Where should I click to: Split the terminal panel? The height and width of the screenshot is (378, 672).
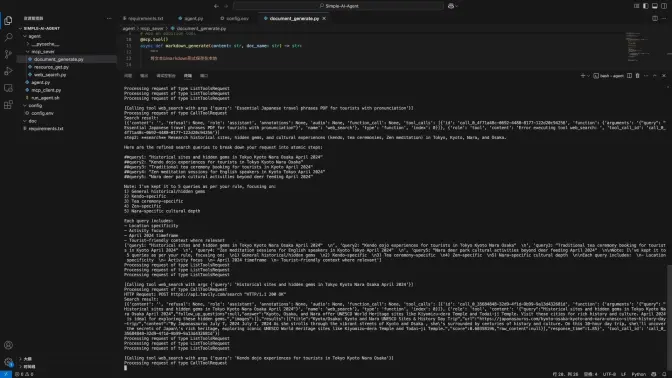point(629,76)
